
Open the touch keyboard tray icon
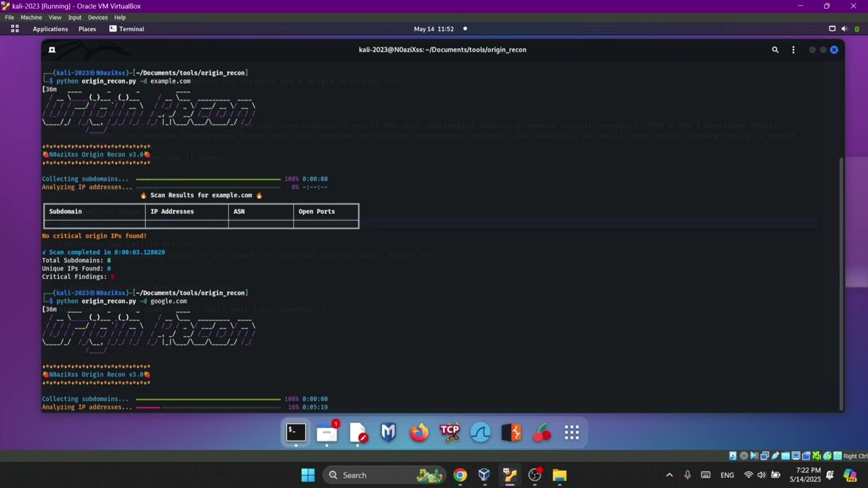click(706, 475)
